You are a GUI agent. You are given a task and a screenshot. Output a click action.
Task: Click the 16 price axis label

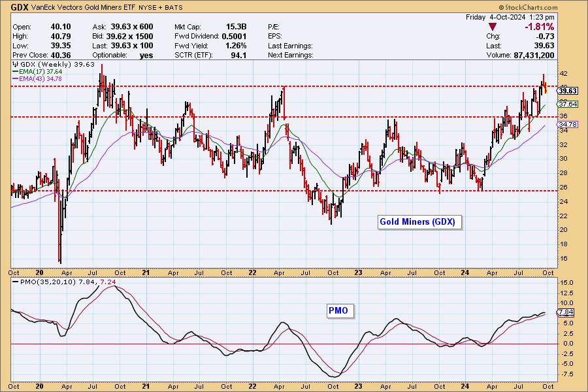point(563,259)
